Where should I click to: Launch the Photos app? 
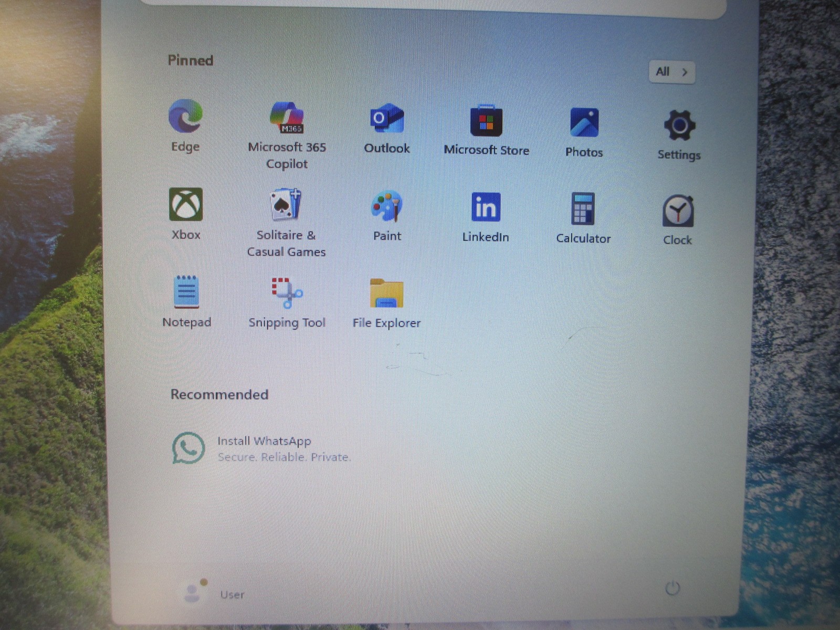pyautogui.click(x=584, y=122)
